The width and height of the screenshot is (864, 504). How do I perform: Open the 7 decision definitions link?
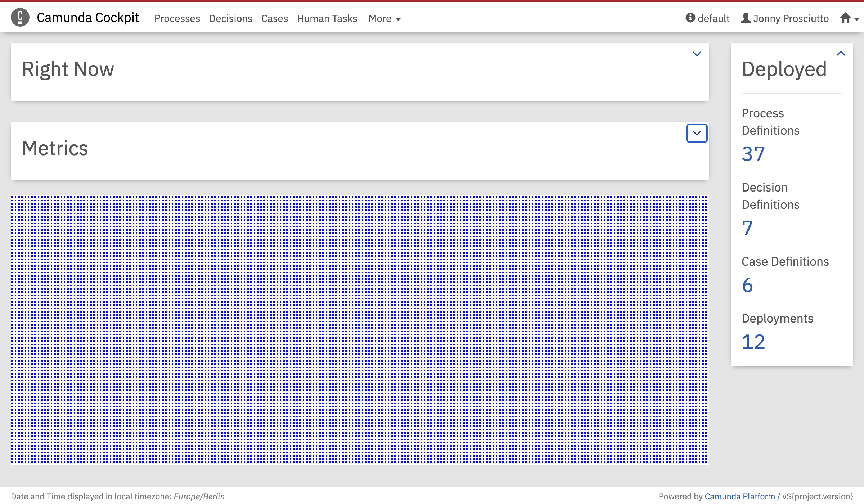coord(747,228)
